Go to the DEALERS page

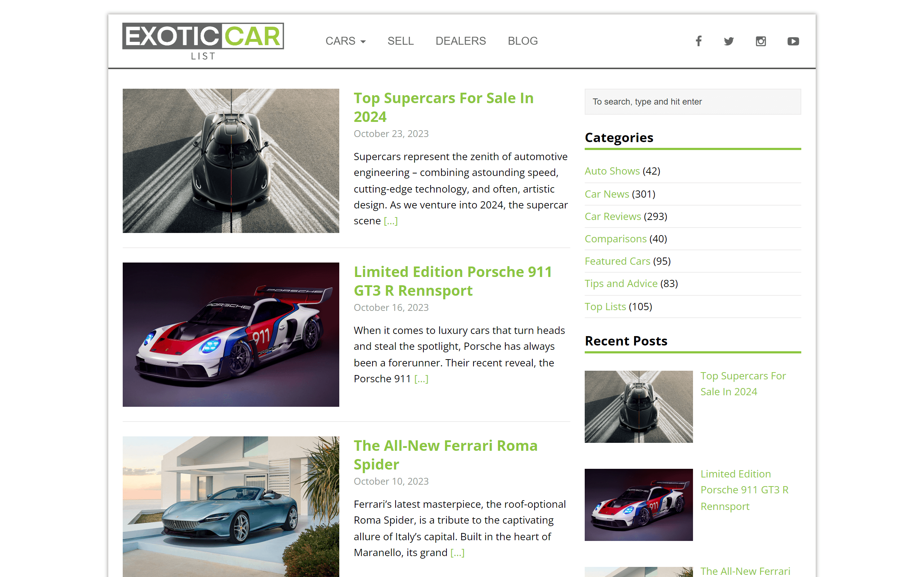(x=461, y=41)
